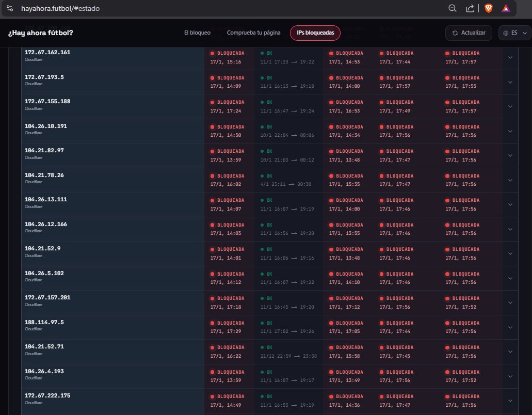Click the 17/1, 16:53 blocked timestamp
This screenshot has width=532, height=415.
point(344,111)
